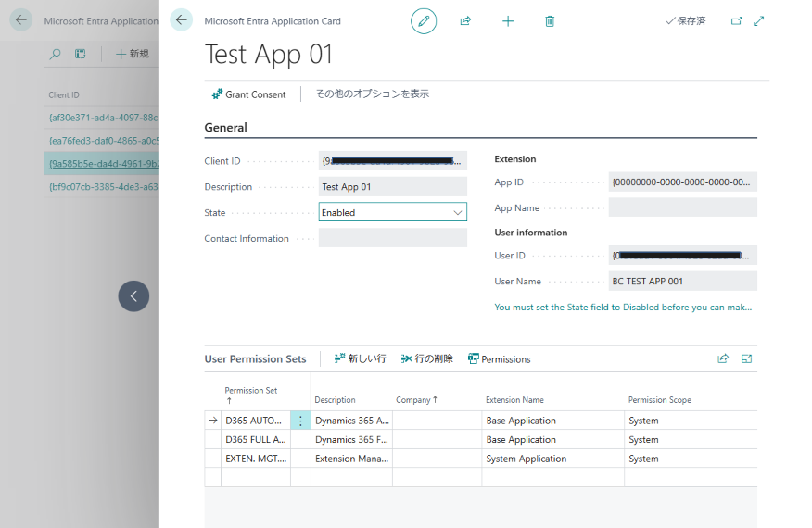Click the dark round previous record arrow

tap(133, 296)
